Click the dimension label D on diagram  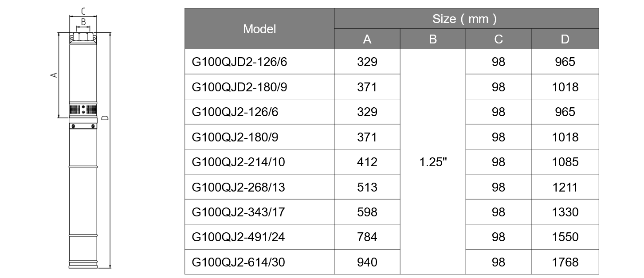[x=105, y=118]
